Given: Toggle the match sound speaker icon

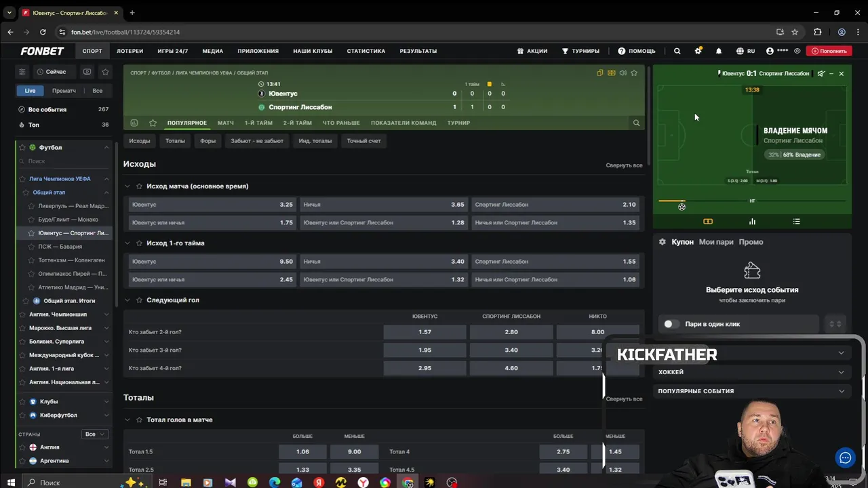Looking at the screenshot, I should tap(623, 73).
